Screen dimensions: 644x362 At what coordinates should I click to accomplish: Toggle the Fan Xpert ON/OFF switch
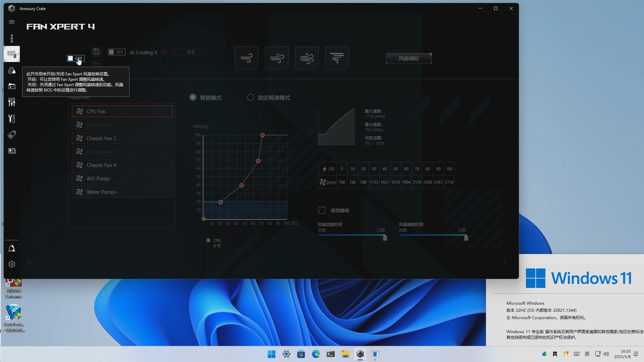pos(75,59)
